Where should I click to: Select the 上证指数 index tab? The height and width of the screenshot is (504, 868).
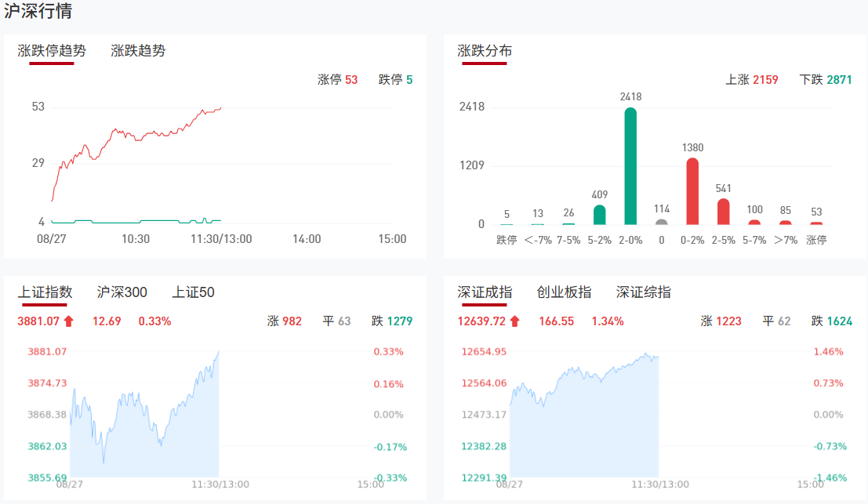(x=45, y=292)
